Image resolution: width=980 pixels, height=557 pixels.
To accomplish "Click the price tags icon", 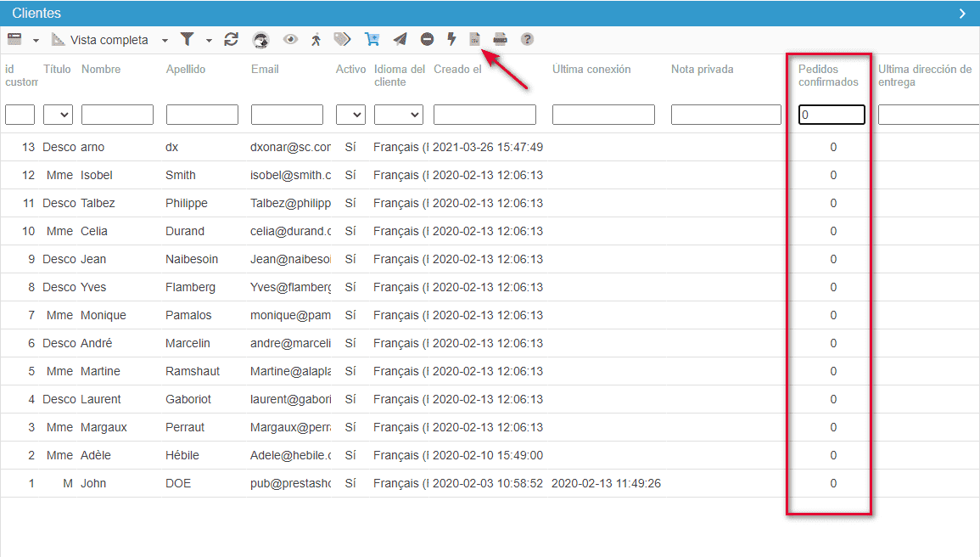I will point(342,39).
